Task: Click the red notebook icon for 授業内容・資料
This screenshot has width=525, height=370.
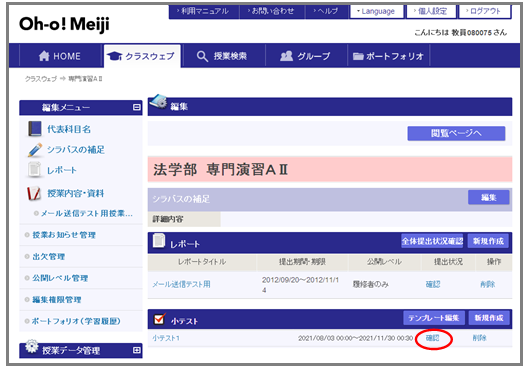Action: coord(34,193)
